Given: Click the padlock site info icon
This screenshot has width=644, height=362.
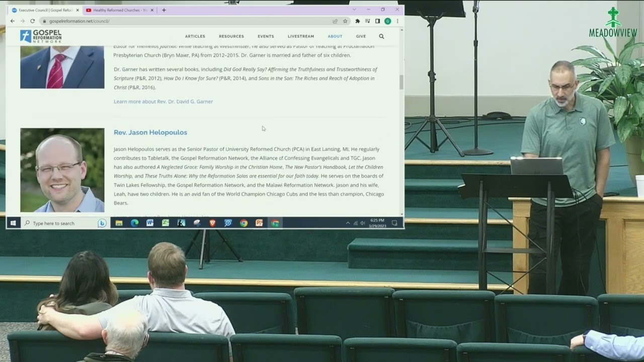Looking at the screenshot, I should point(44,21).
